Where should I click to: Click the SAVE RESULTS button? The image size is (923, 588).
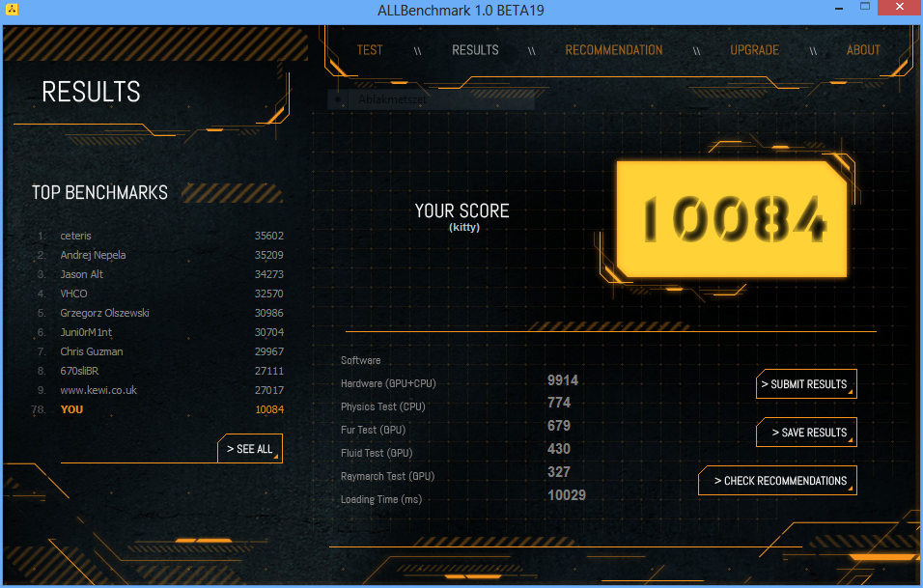tap(806, 433)
